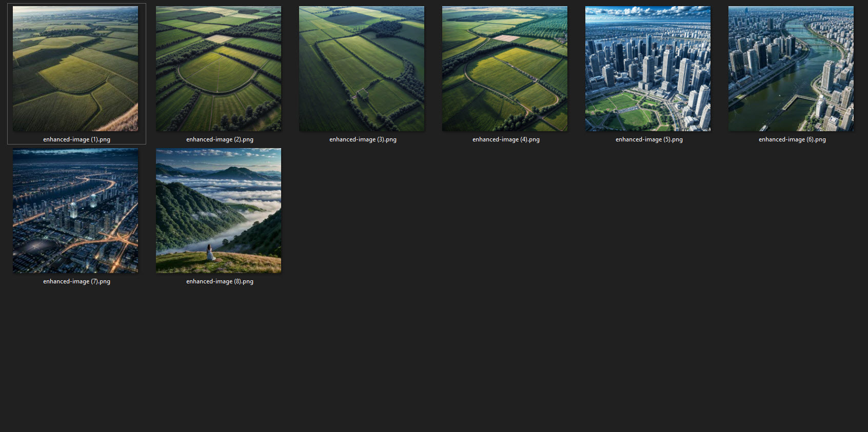Click the woman in white in image (8)
The image size is (868, 432).
(210, 253)
